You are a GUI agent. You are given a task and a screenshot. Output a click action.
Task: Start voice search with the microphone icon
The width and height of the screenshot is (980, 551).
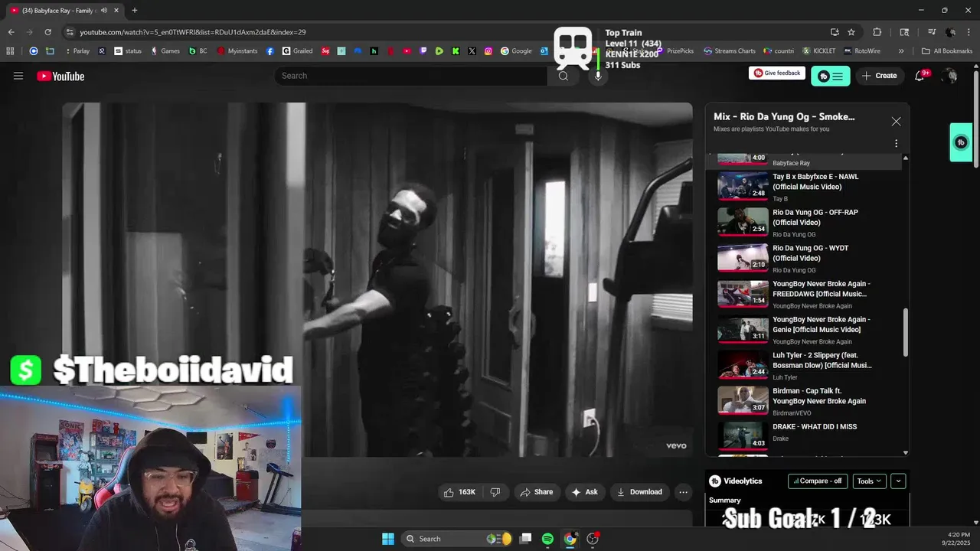[598, 76]
